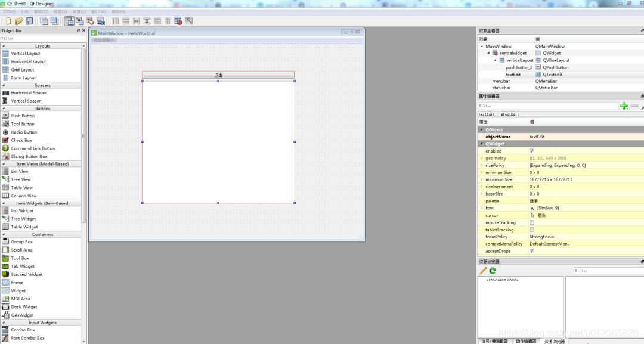
Task: Float the Widget Box panel
Action: (78, 30)
